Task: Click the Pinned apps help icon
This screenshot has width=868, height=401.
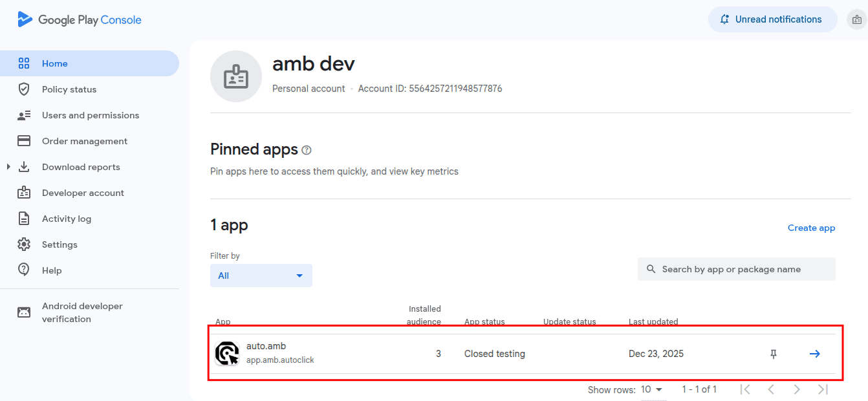Action: tap(307, 150)
